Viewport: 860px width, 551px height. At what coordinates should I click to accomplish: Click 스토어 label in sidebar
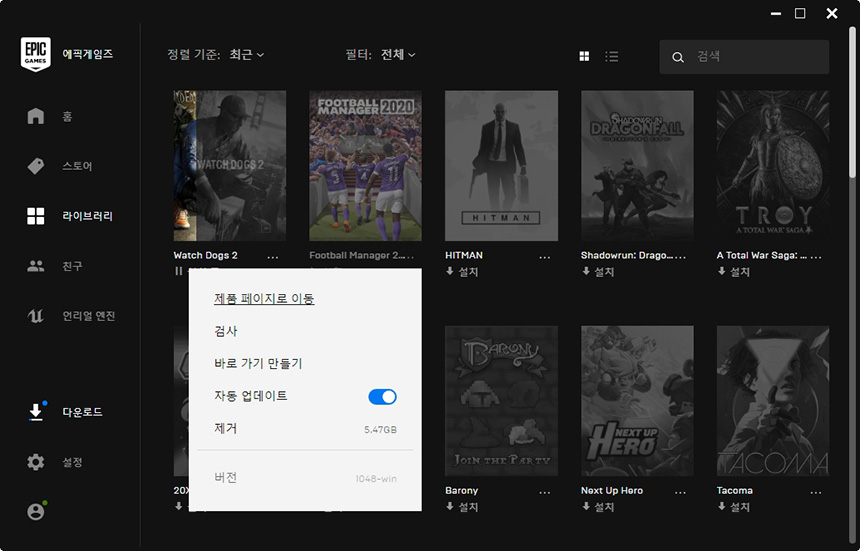tap(77, 166)
